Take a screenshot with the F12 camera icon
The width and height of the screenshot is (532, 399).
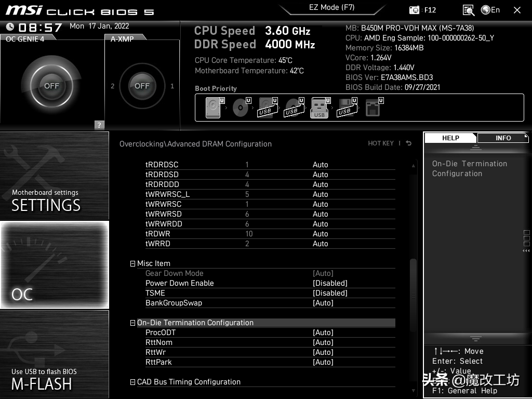pos(414,10)
